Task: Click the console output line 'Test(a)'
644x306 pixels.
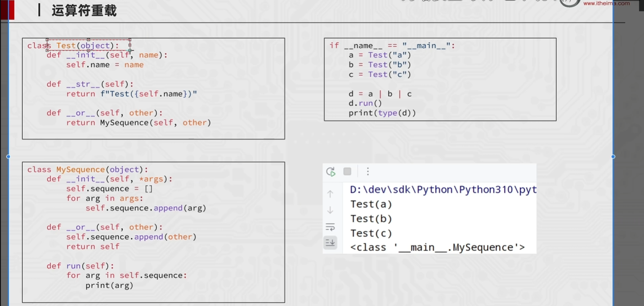Action: click(371, 204)
